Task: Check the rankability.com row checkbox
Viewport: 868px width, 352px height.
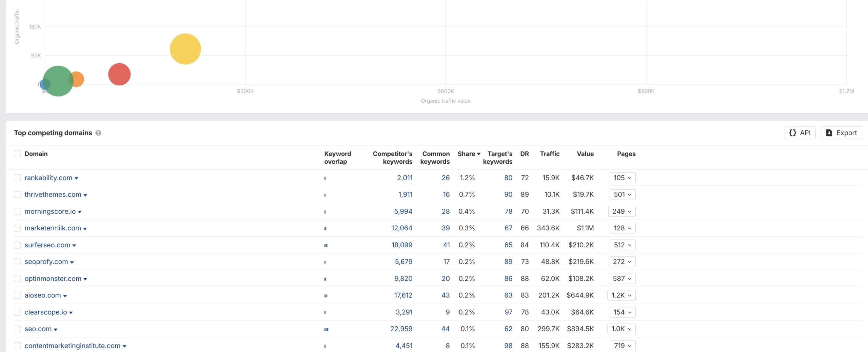Action: (x=17, y=178)
